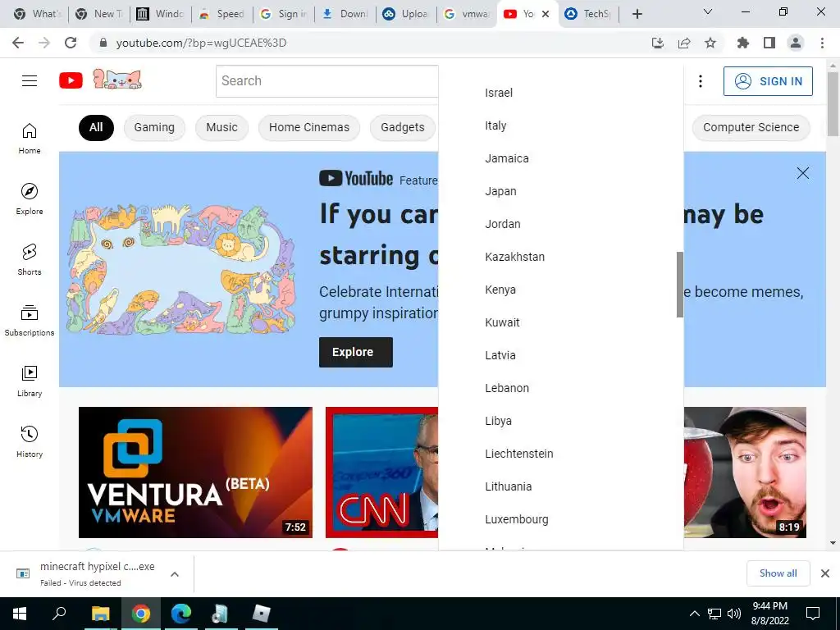Open Chrome's three-dot menu
The height and width of the screenshot is (630, 840).
tap(822, 43)
